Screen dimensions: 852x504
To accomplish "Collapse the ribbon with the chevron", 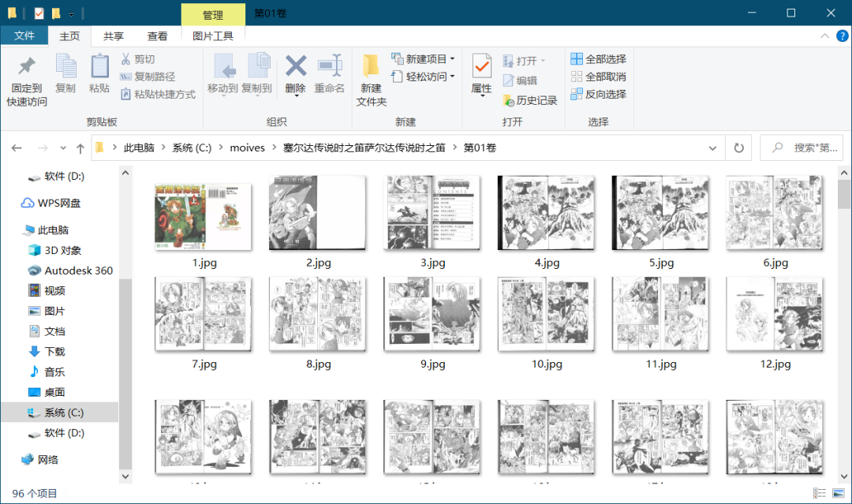I will coord(825,35).
